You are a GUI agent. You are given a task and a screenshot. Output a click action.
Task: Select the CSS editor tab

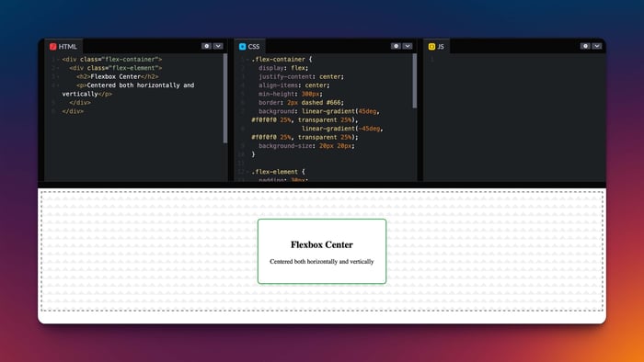249,46
